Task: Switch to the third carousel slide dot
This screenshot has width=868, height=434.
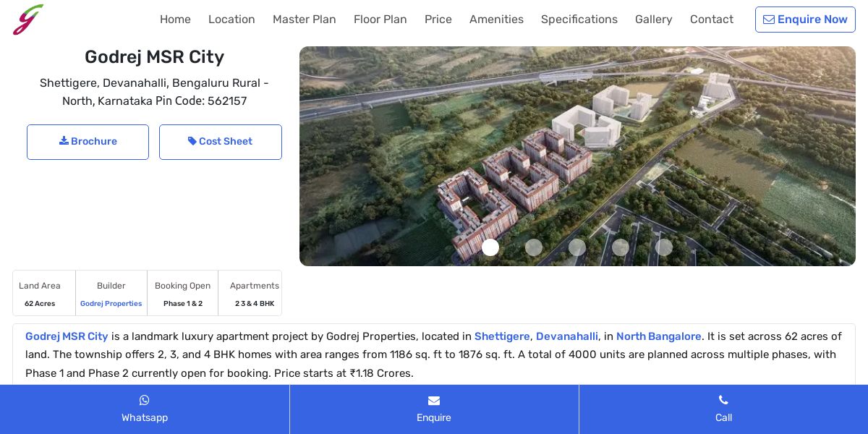Action: point(577,247)
